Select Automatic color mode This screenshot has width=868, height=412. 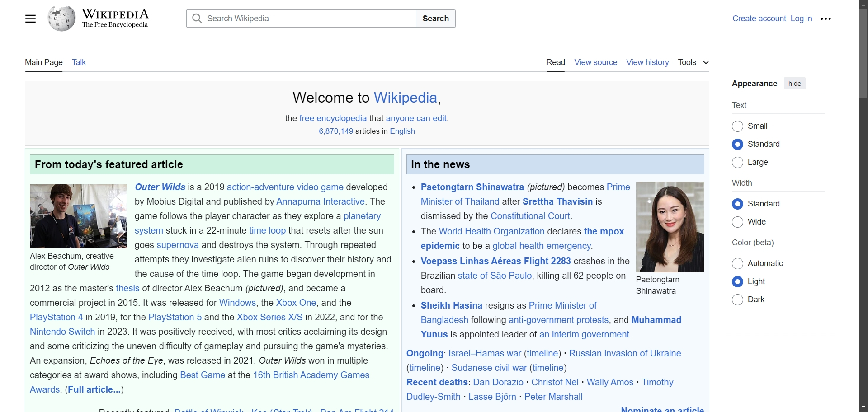737,263
